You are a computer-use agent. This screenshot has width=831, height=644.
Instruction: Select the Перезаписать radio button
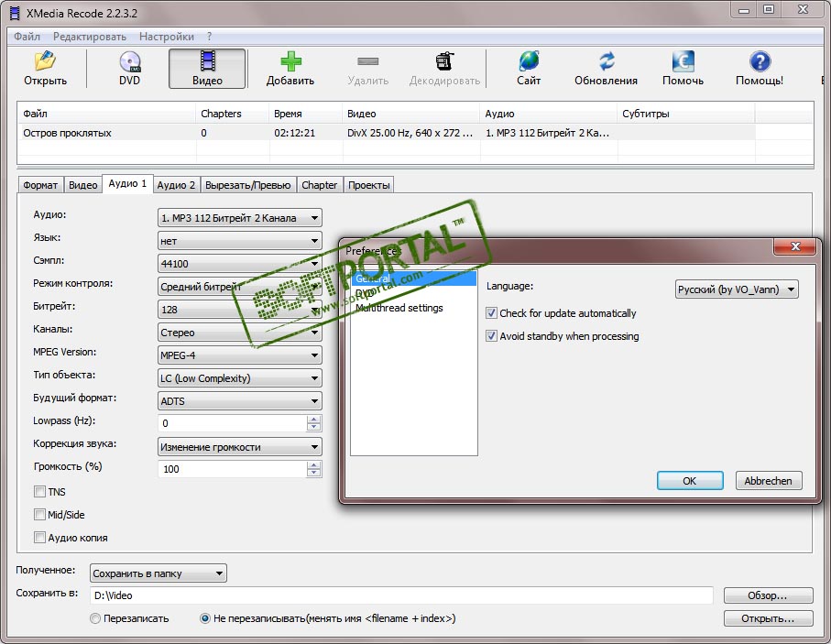95,618
